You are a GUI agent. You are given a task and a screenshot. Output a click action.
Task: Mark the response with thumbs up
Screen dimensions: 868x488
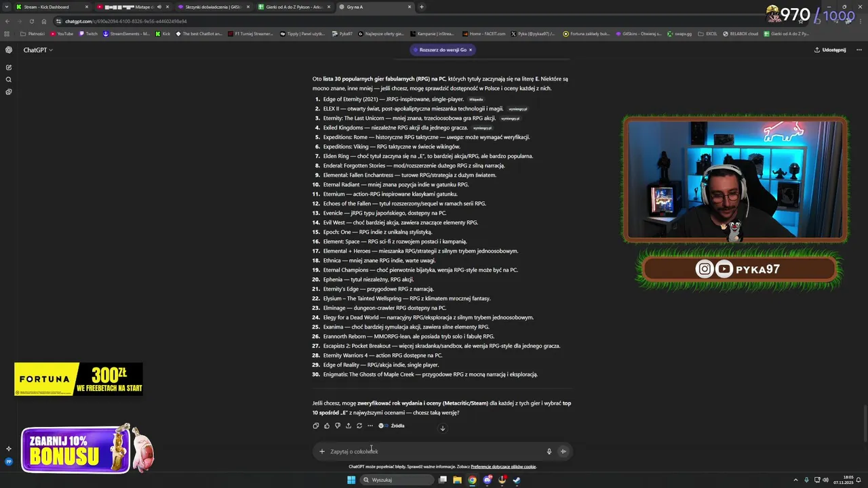coord(327,426)
